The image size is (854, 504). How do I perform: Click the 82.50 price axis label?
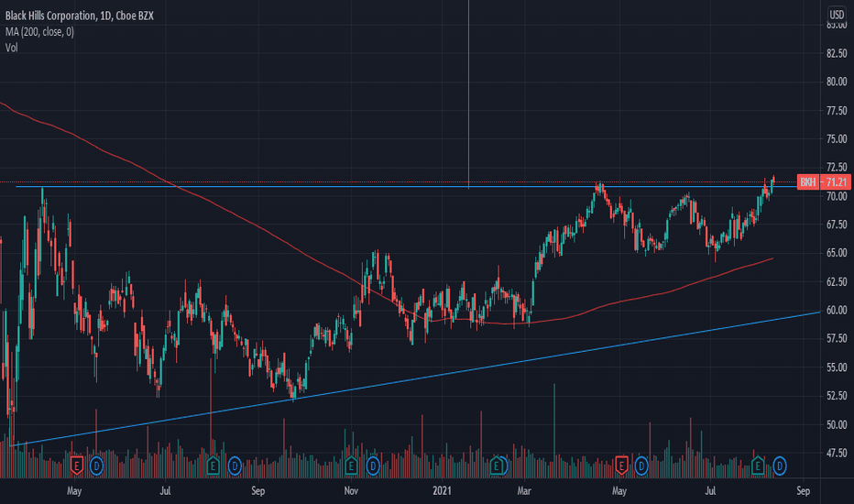(x=837, y=53)
